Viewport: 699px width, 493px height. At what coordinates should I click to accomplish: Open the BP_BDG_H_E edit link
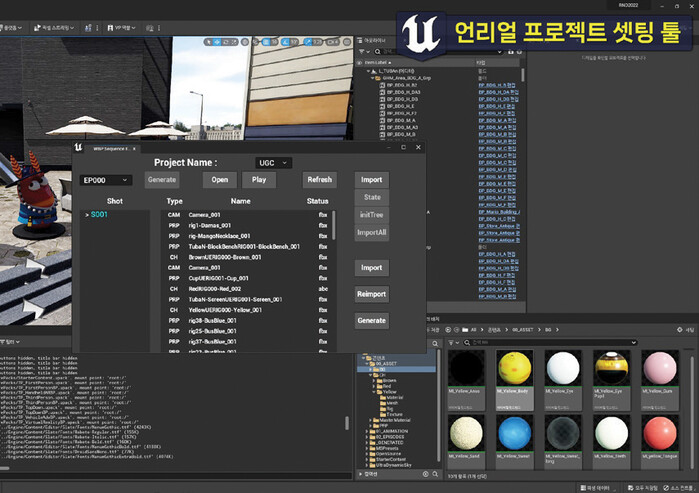point(497,106)
